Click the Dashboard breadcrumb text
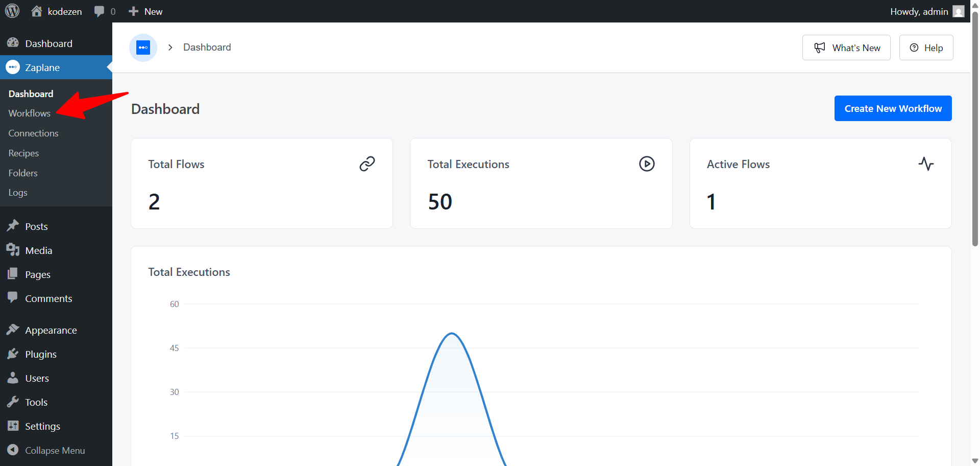 click(207, 48)
